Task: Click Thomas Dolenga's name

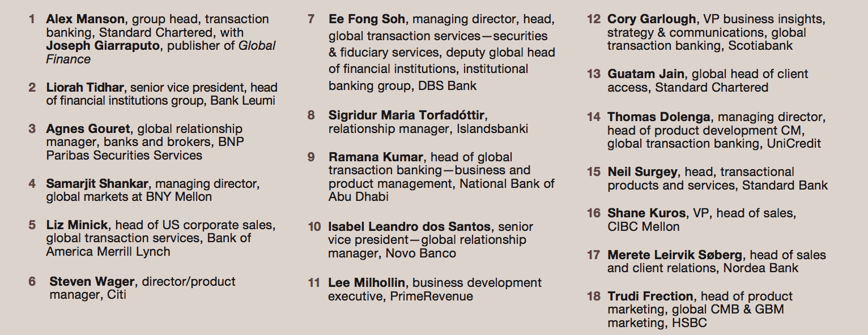Action: (x=659, y=117)
